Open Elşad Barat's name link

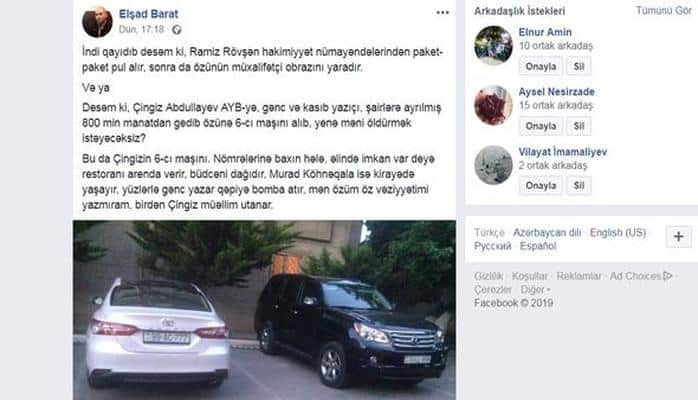149,14
